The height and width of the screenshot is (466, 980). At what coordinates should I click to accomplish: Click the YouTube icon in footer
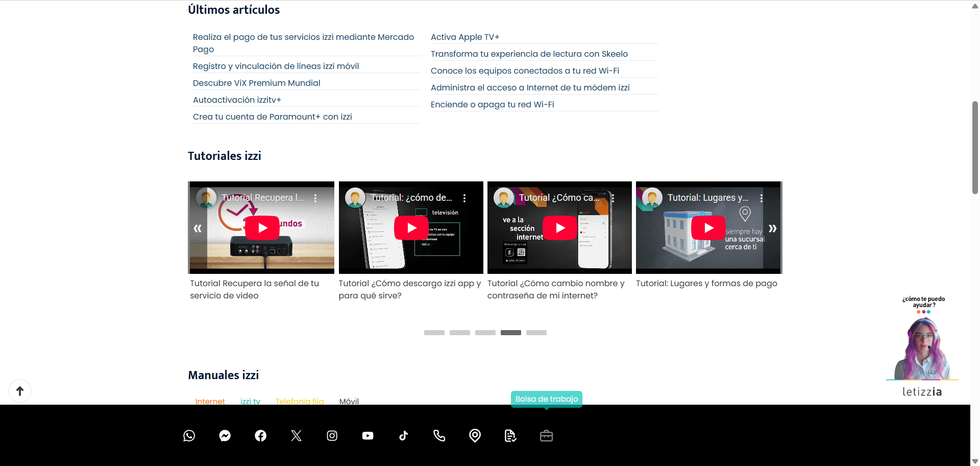click(368, 436)
